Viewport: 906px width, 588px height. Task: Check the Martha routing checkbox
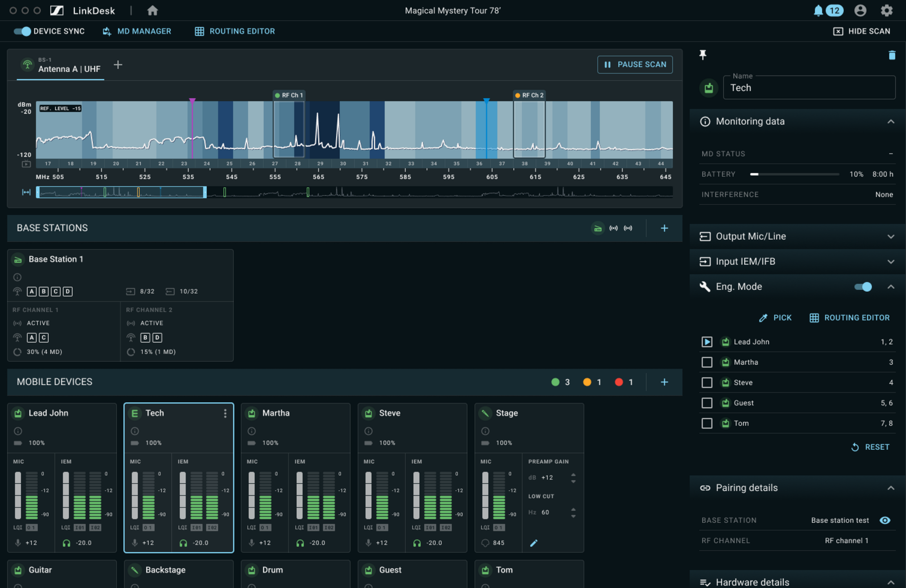(x=706, y=362)
